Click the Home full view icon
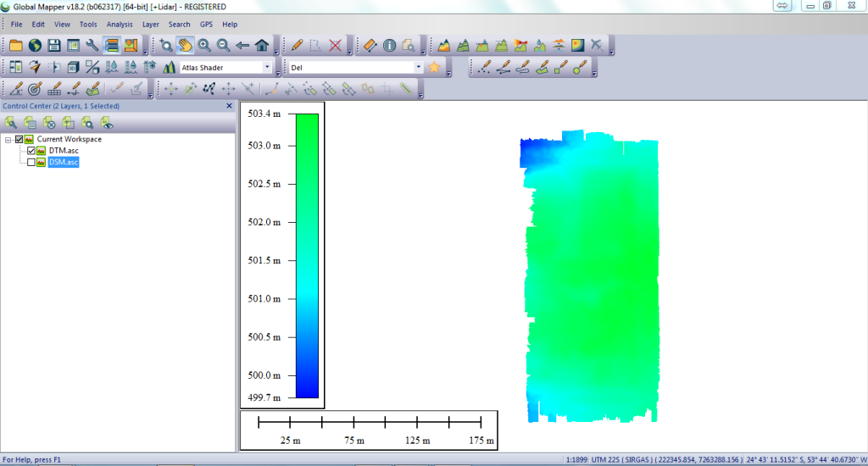 pyautogui.click(x=262, y=45)
